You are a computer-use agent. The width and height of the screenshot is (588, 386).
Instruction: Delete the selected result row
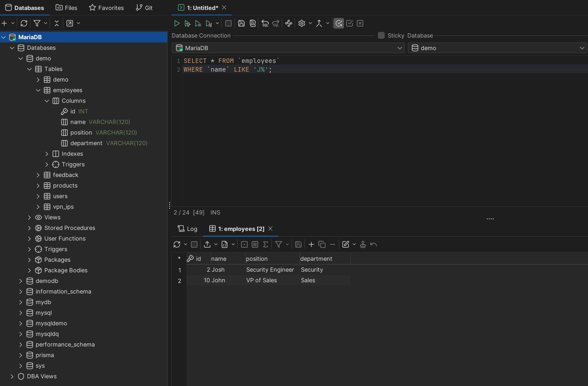[332, 244]
